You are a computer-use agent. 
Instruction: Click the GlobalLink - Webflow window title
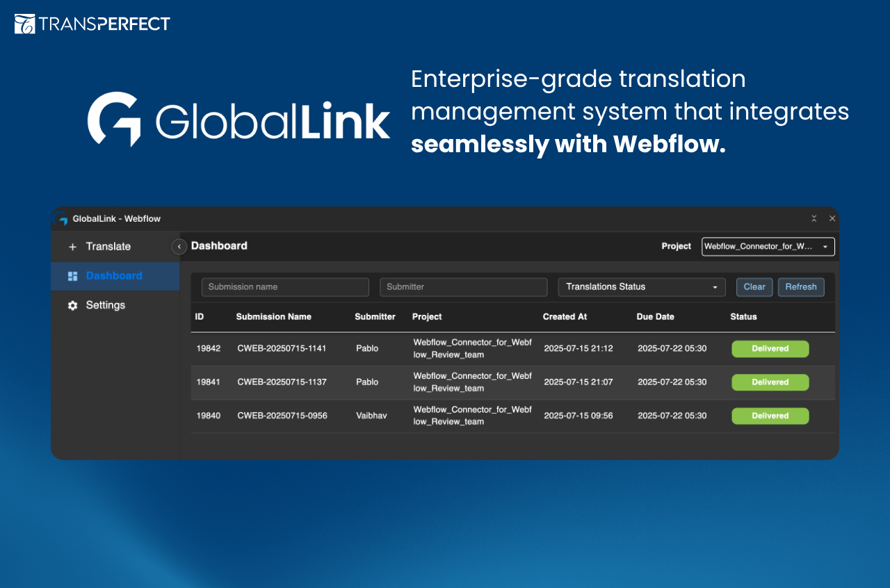tap(117, 219)
